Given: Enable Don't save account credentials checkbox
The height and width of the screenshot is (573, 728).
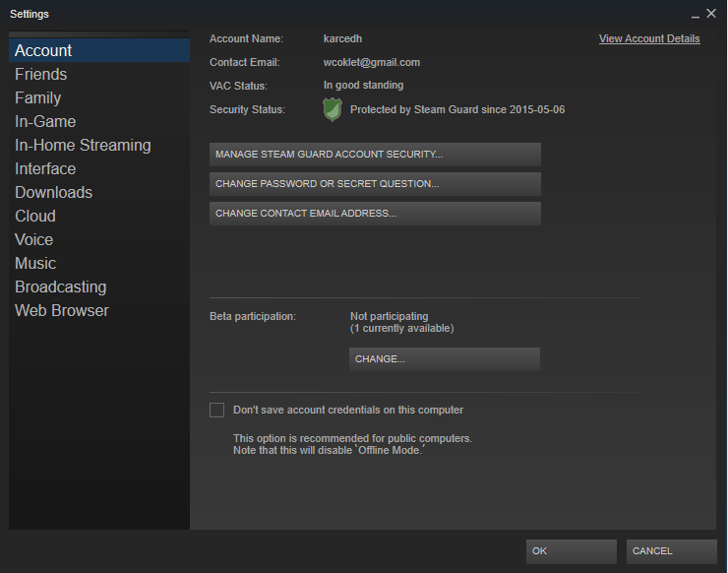Looking at the screenshot, I should (216, 410).
